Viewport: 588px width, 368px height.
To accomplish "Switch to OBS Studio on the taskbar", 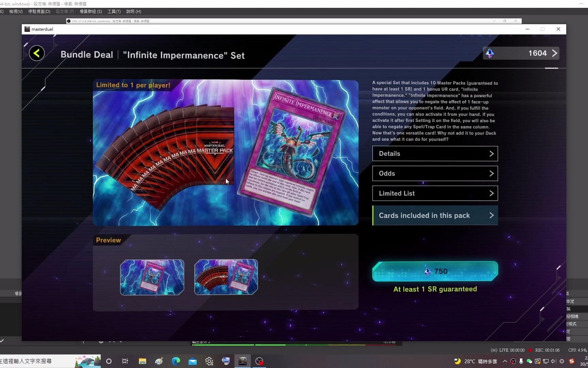I will click(259, 361).
